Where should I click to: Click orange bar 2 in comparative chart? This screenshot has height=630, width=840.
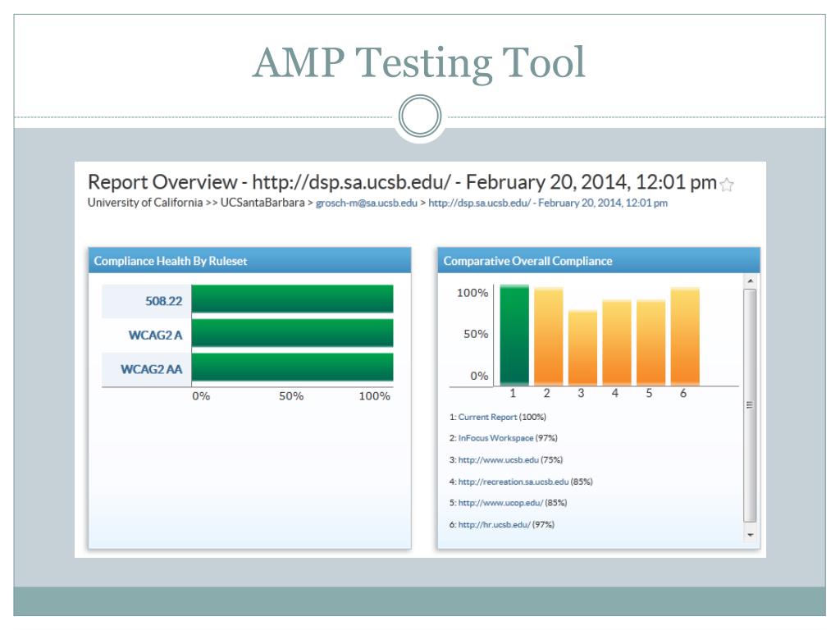point(549,336)
